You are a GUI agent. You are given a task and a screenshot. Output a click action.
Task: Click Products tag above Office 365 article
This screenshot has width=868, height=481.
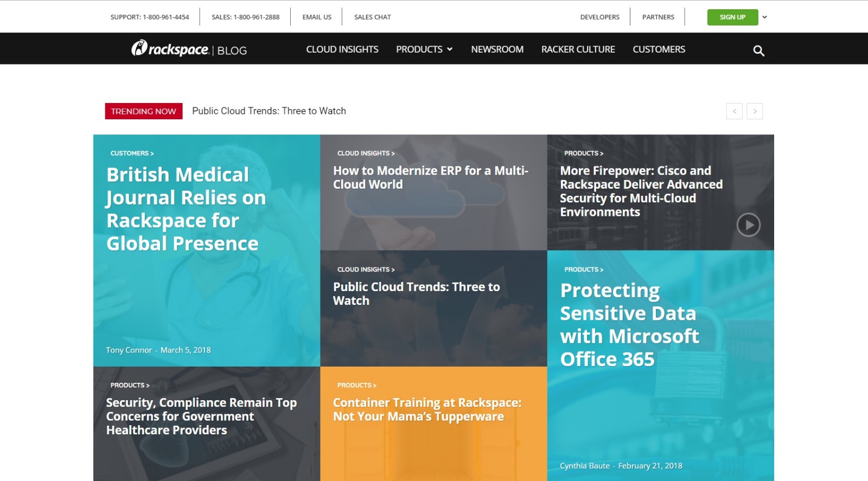[x=584, y=270]
